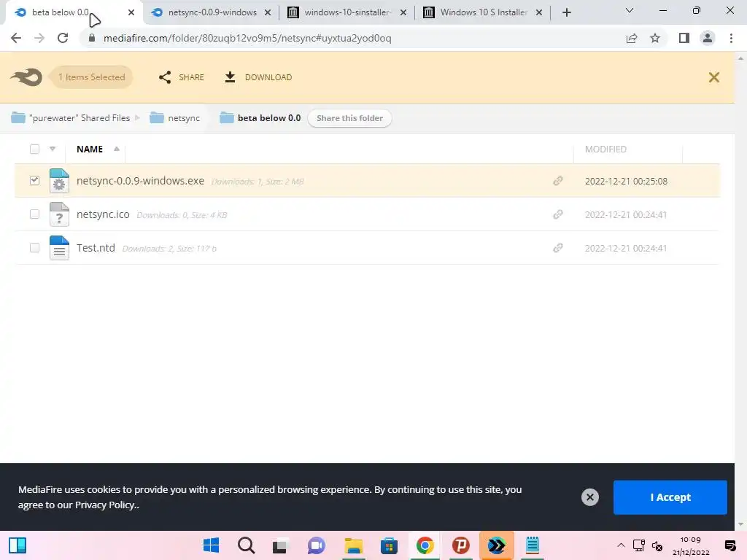Check the Test.ntd checkbox
Screen dimensions: 747x560
34,248
